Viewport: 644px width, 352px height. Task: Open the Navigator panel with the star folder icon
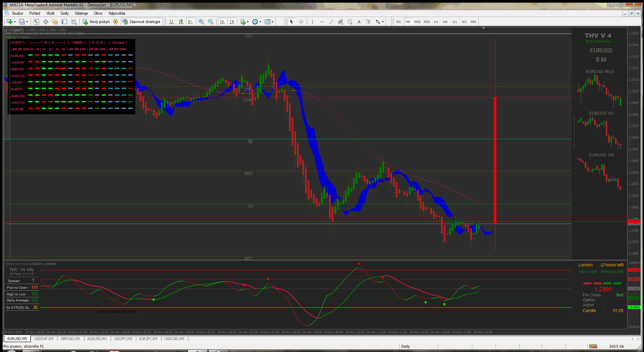click(x=55, y=22)
